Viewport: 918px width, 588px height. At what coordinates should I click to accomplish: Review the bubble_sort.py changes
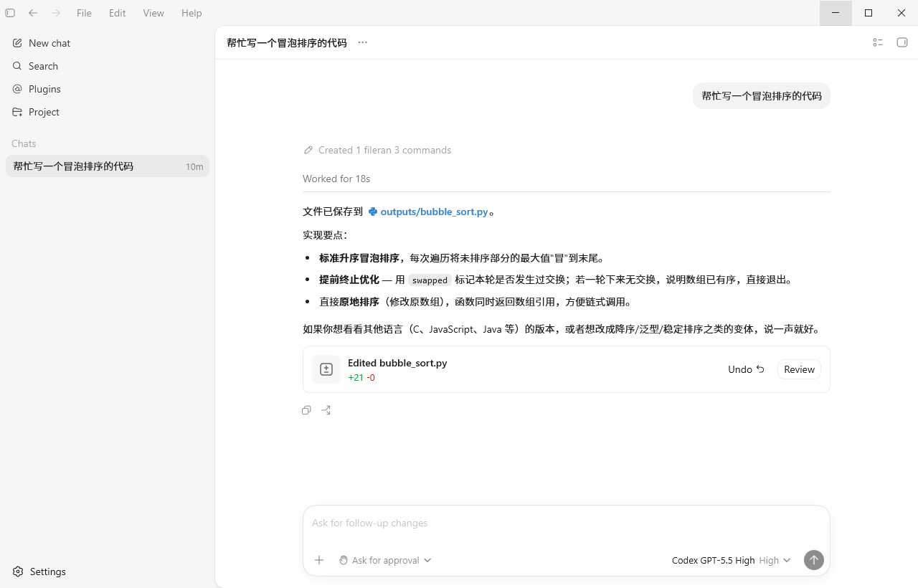[799, 369]
